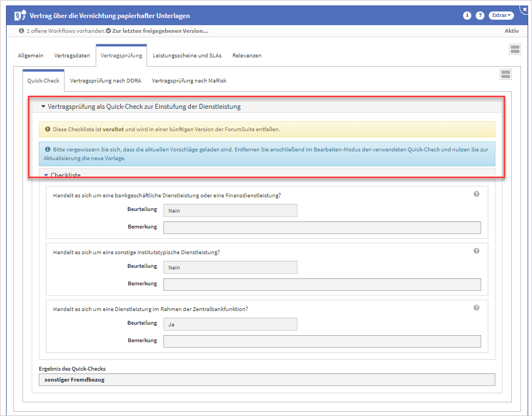Viewport: 532px width, 416px height.
Task: Go to Leistungsscheine und SLAs tab
Action: (187, 55)
